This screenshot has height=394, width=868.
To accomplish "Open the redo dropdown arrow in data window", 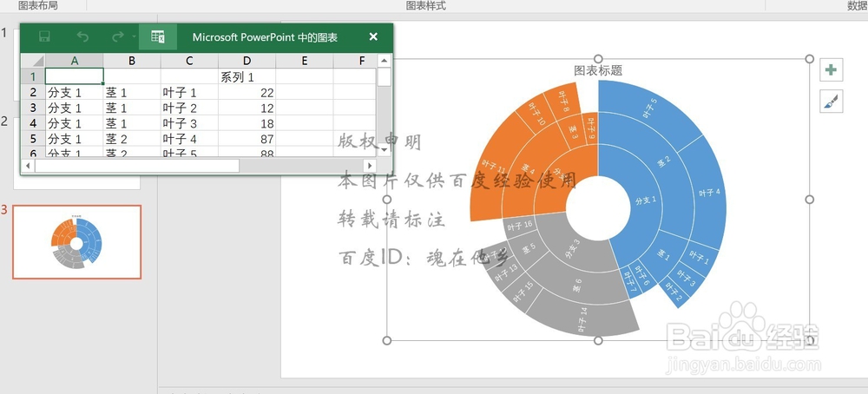I will [x=134, y=37].
